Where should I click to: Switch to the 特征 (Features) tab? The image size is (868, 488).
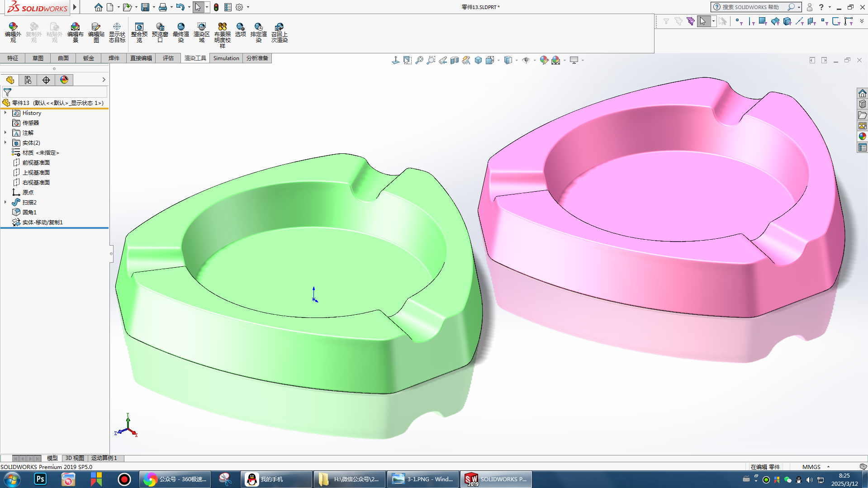coord(13,58)
